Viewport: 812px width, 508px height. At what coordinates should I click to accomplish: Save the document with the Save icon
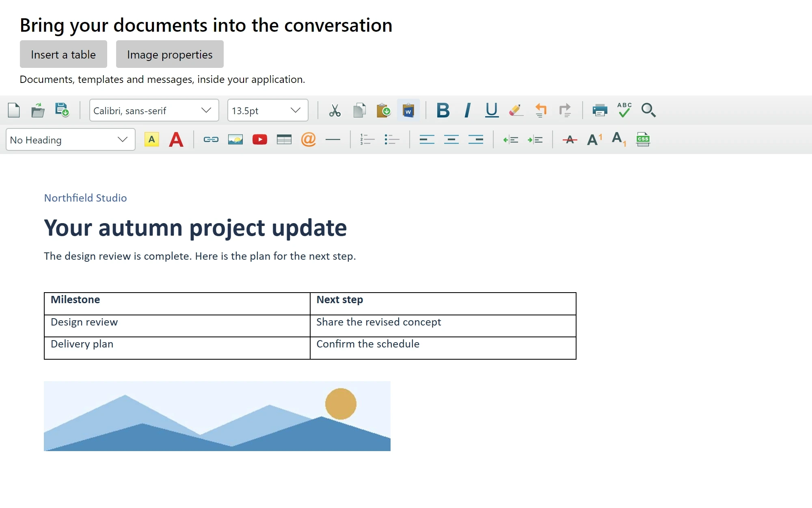pyautogui.click(x=62, y=110)
